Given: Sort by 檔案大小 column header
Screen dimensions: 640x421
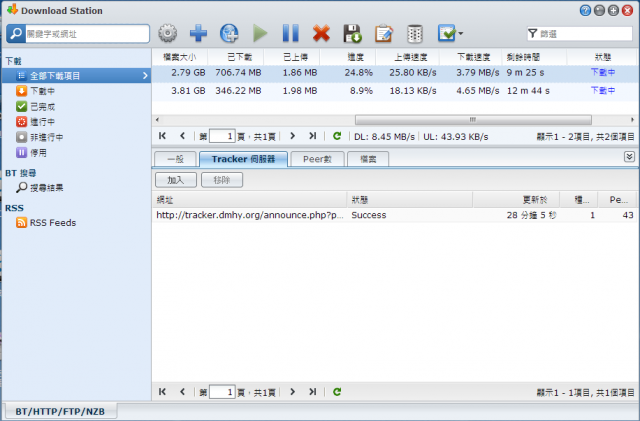Looking at the screenshot, I should coord(180,57).
